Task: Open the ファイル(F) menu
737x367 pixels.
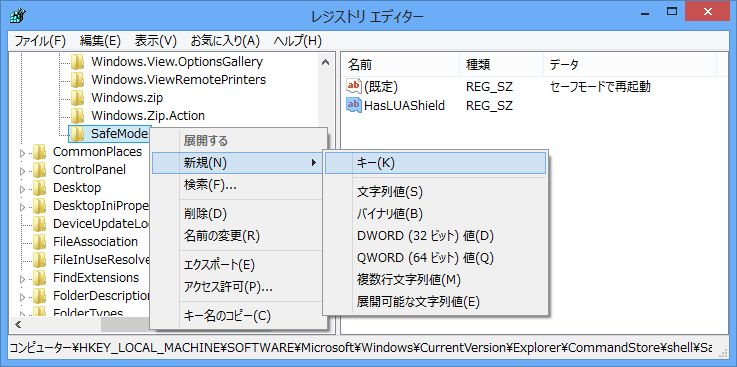Action: click(39, 41)
